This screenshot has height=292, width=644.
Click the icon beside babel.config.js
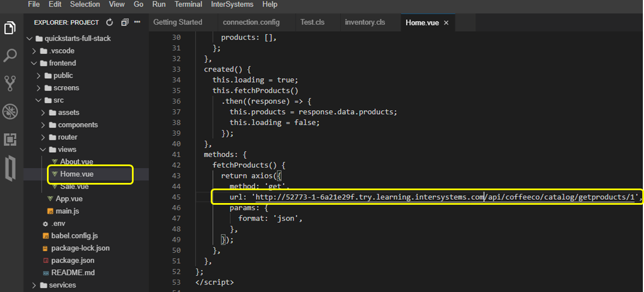[46, 236]
